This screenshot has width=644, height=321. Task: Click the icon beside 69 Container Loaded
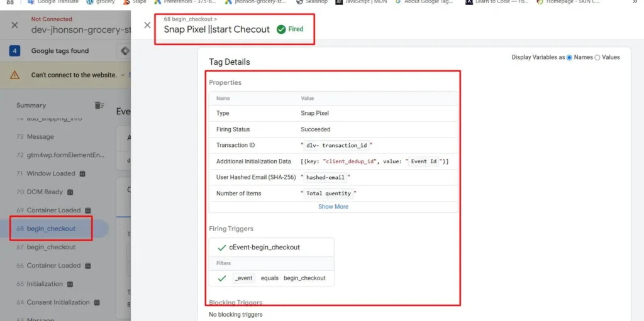click(87, 210)
